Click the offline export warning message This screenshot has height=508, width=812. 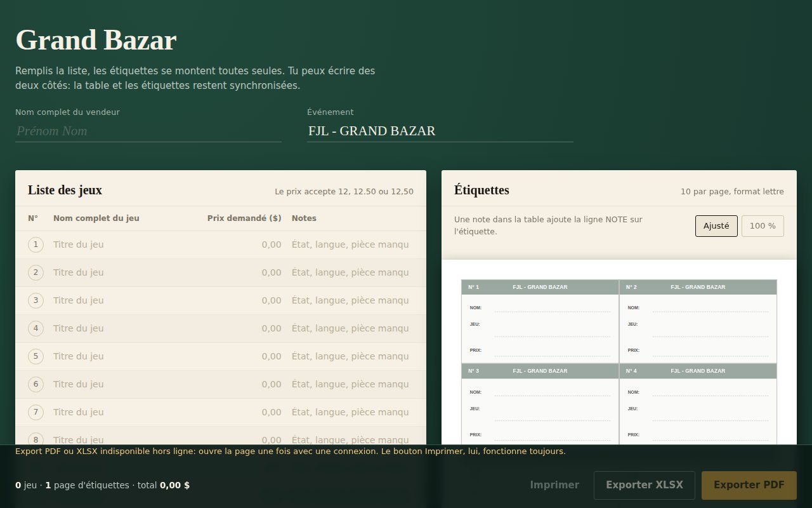(291, 451)
